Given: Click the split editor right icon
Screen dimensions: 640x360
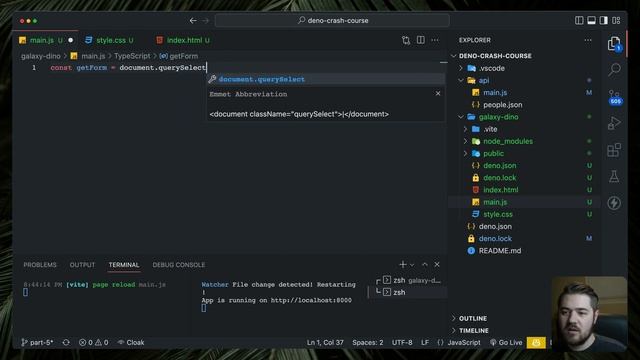Looking at the screenshot, I should pyautogui.click(x=420, y=40).
